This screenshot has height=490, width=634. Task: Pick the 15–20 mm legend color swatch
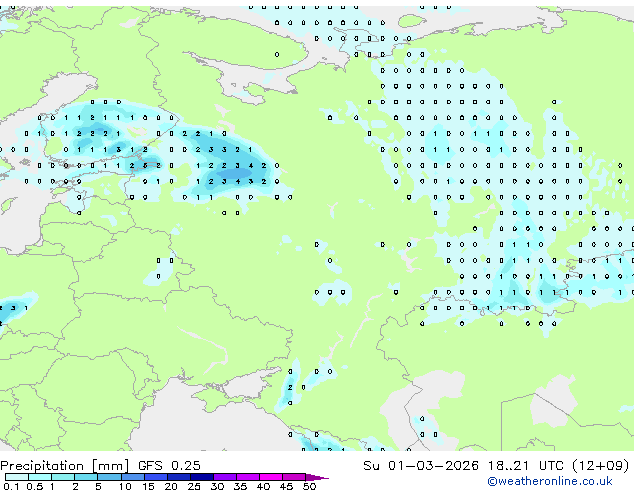[x=156, y=477]
